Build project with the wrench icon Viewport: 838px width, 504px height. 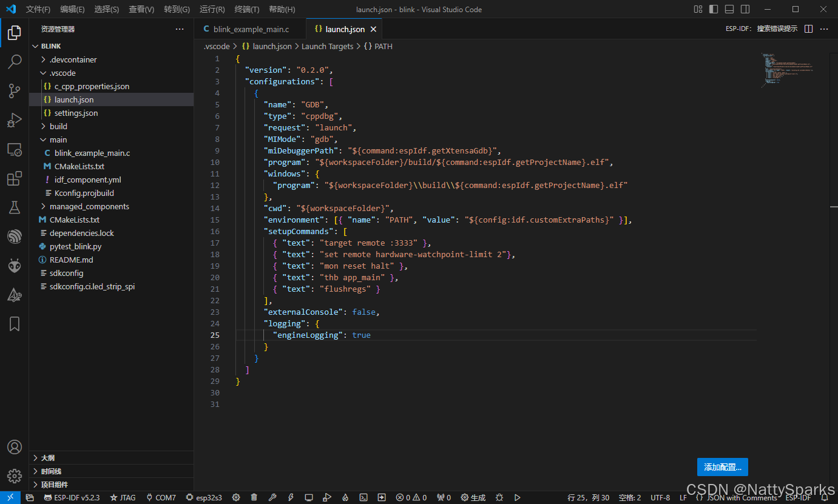click(272, 497)
